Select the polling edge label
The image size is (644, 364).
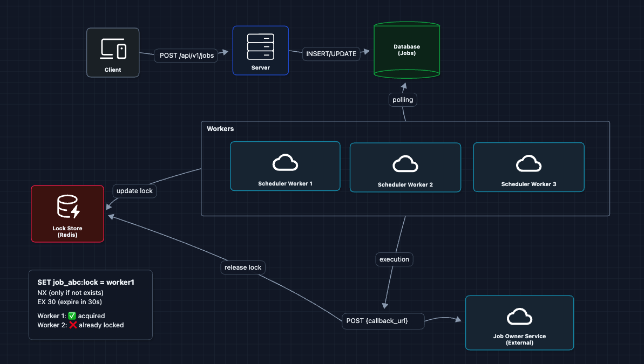click(403, 100)
